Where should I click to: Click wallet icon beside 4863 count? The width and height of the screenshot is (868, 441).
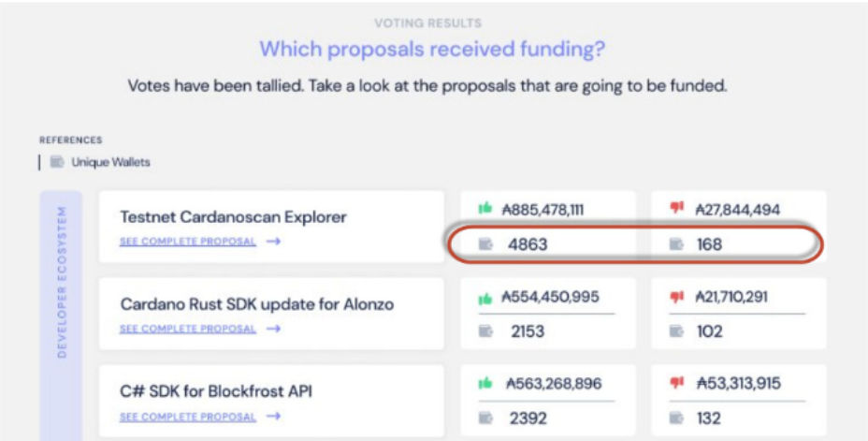coord(485,245)
